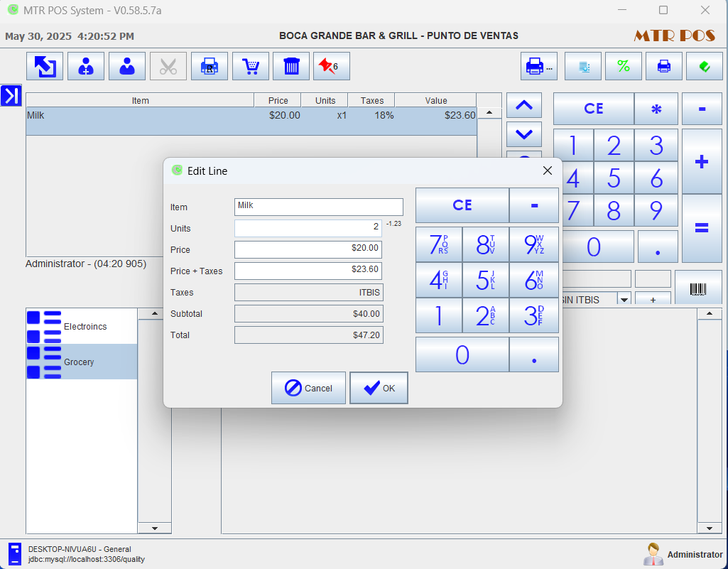The width and height of the screenshot is (728, 569).
Task: Click the green percent discount icon
Action: tap(624, 67)
